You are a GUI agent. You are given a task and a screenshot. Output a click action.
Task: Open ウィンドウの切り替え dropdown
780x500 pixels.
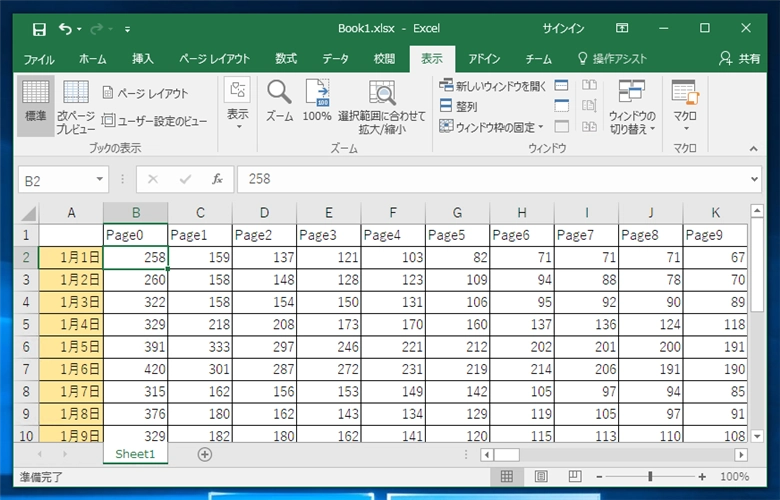click(x=632, y=107)
